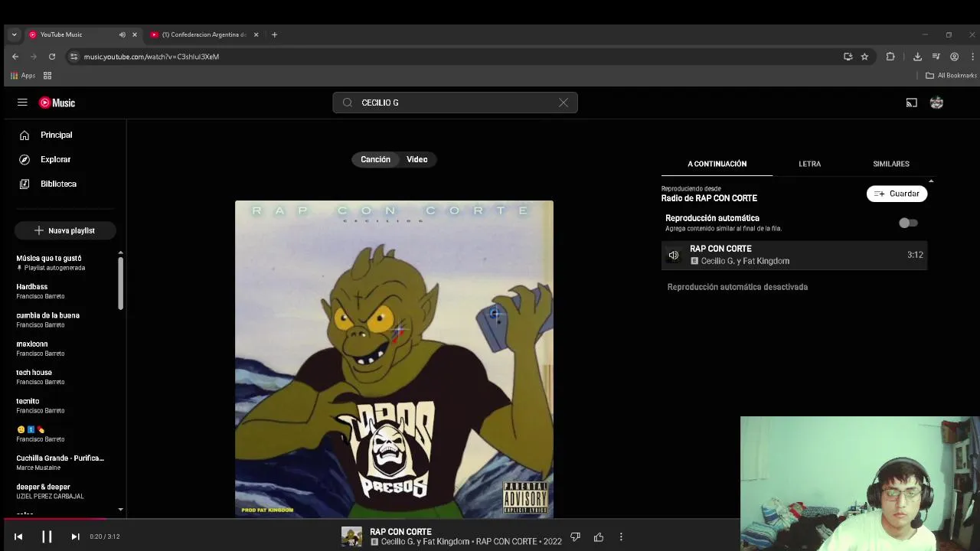Close the YouTube Music browser tab

(x=135, y=34)
